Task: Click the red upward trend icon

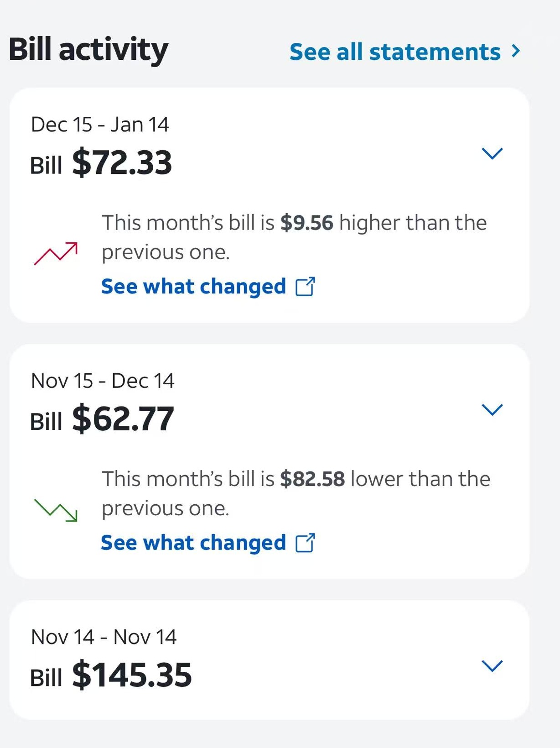Action: coord(56,253)
